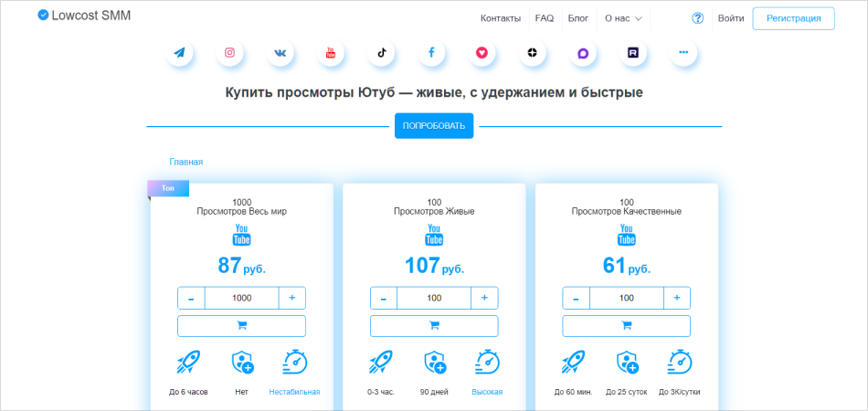Viewport: 868px width, 411px height.
Task: Add 1000 Просмотров Весь мир to cart
Action: tap(241, 326)
